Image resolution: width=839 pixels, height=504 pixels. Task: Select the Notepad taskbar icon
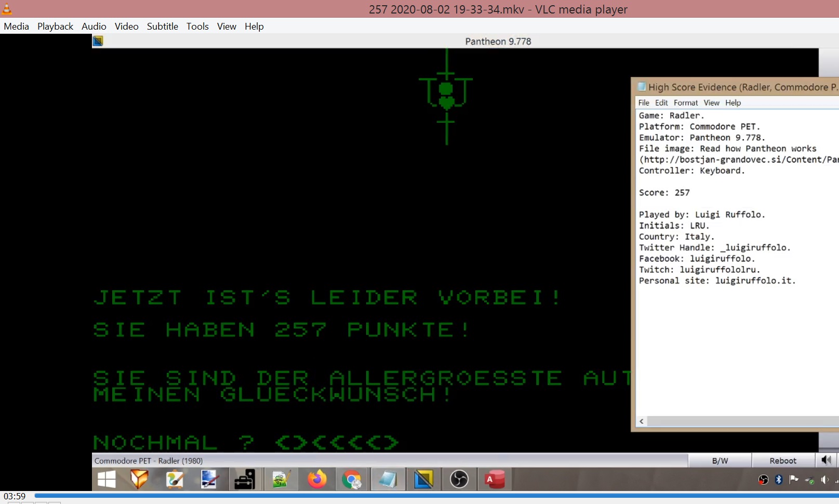tap(388, 479)
